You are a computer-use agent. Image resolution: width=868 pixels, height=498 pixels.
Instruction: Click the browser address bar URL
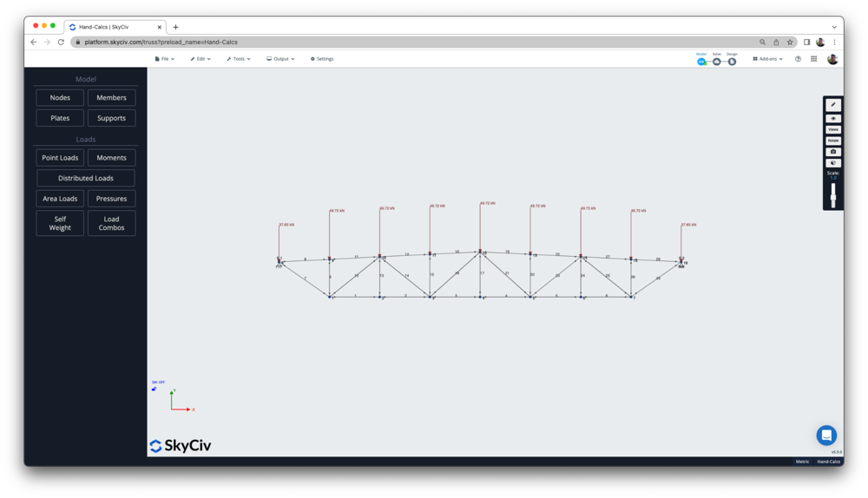pos(161,42)
